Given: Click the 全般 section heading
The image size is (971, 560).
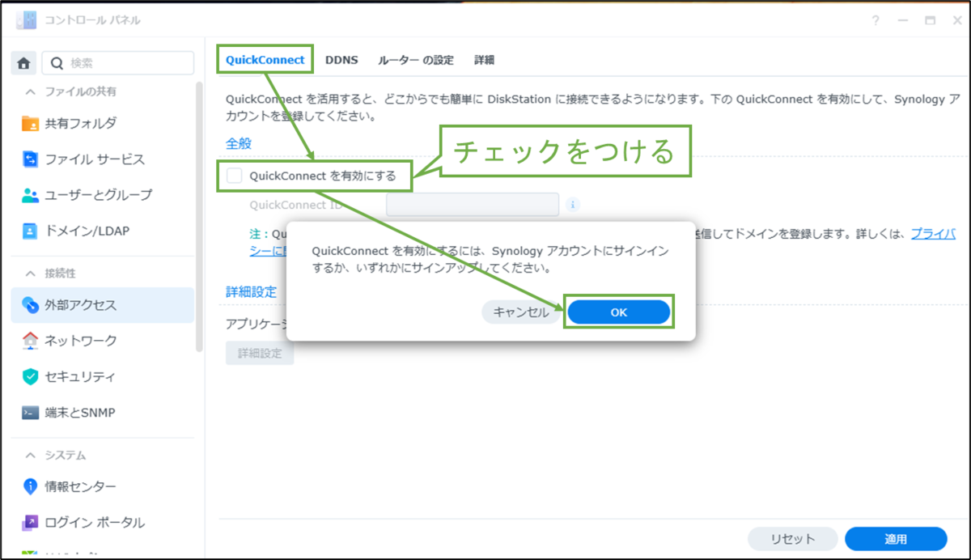Looking at the screenshot, I should click(x=239, y=143).
